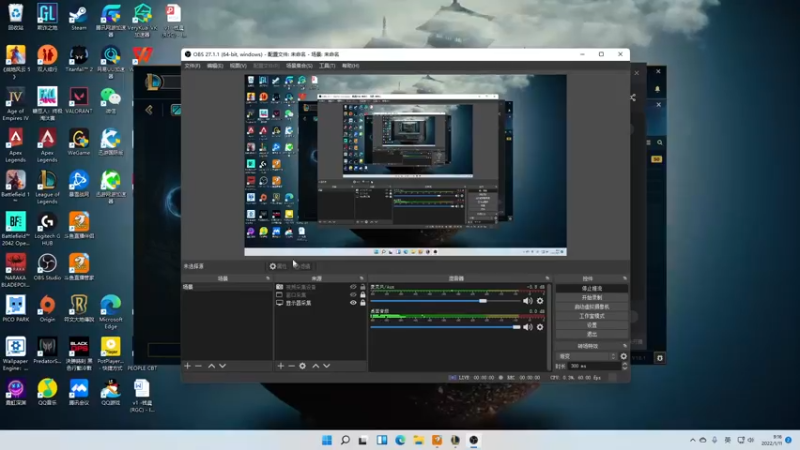Open VALORANT desktop shortcut

click(x=79, y=101)
